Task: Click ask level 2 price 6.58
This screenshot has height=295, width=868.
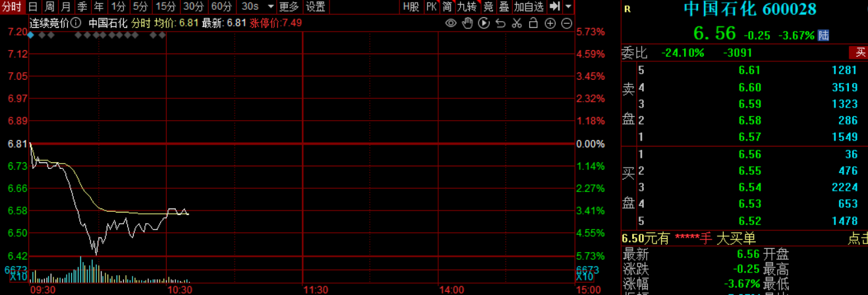Action: coord(750,120)
